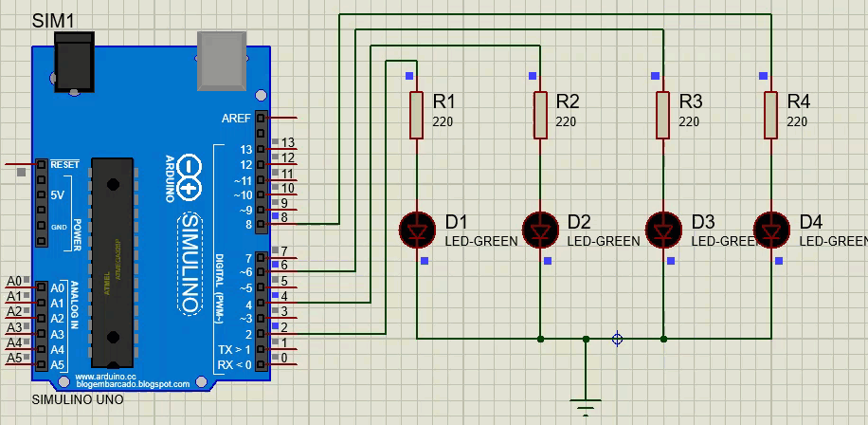
Task: Click the wire junction below D2
Action: tap(541, 339)
